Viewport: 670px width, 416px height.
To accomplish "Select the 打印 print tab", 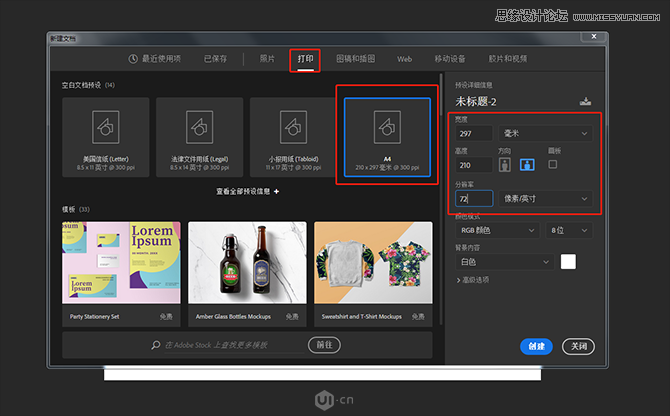I will pos(306,59).
